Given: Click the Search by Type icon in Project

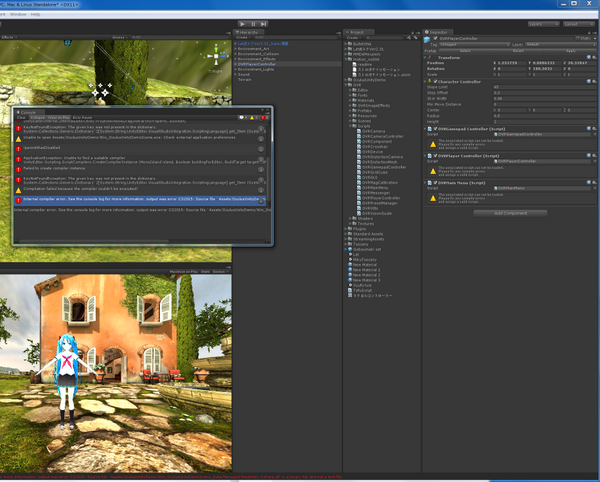Looking at the screenshot, I should (409, 37).
